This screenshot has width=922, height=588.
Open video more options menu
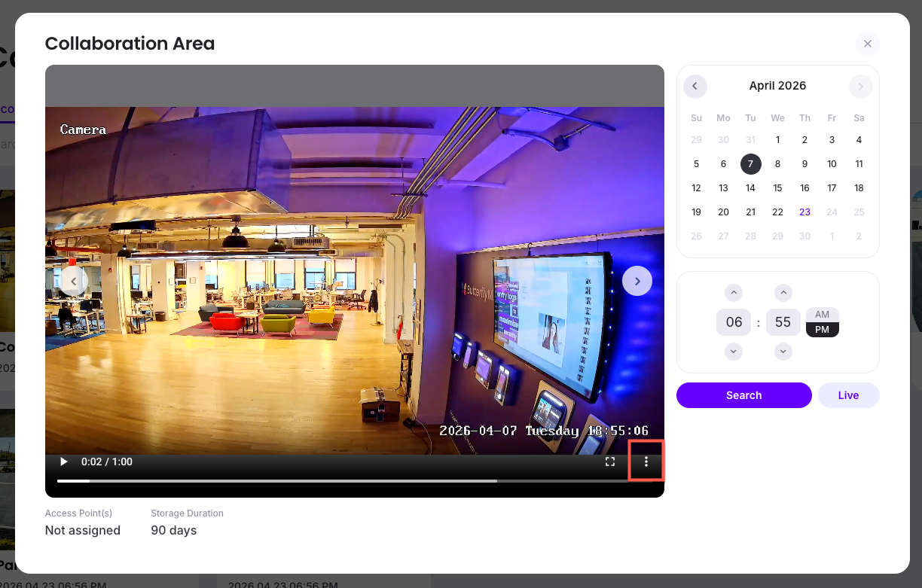click(x=646, y=462)
